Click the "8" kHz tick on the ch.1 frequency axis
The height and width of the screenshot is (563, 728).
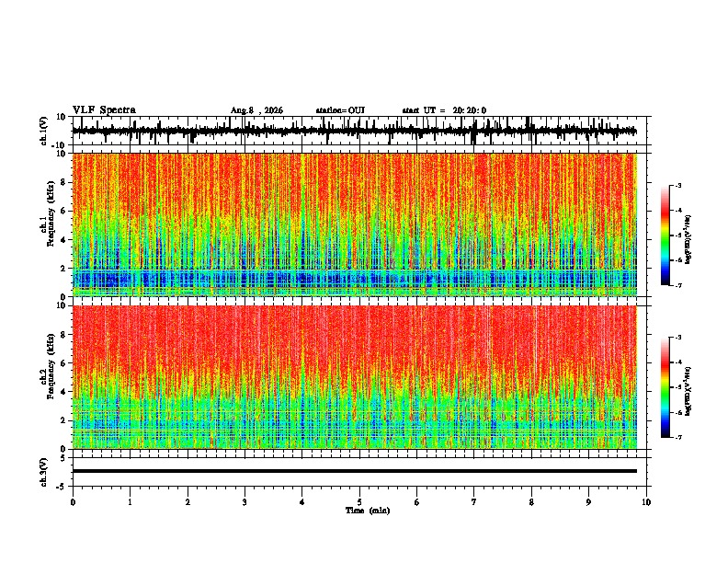(63, 182)
